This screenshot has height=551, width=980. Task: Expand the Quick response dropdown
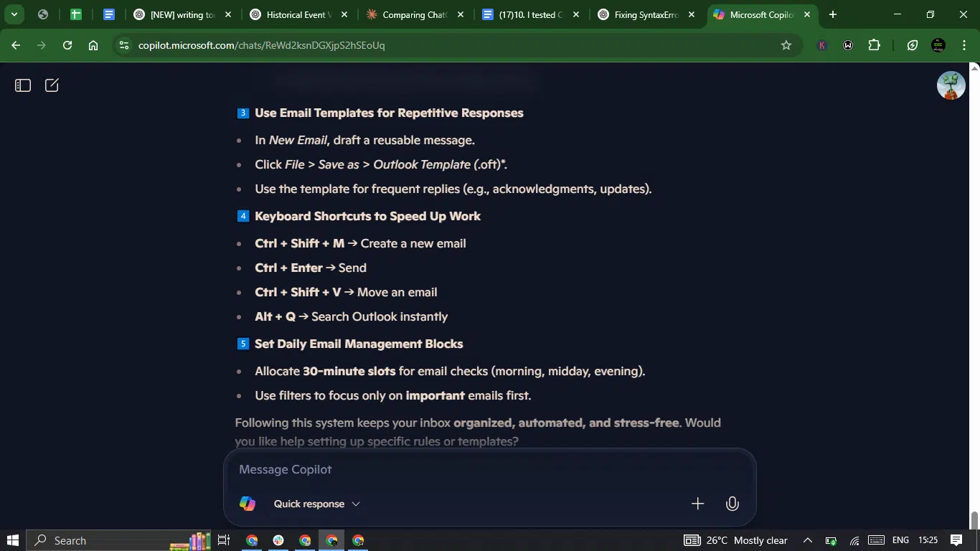click(x=316, y=504)
